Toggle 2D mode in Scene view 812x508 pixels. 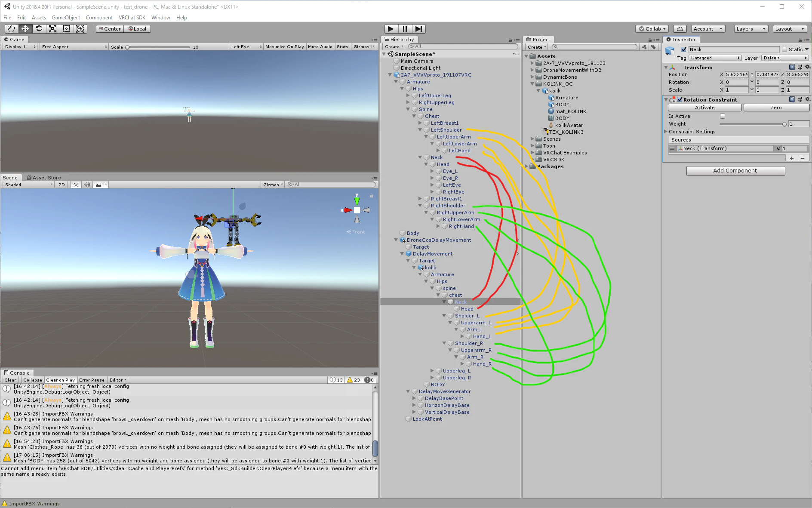(x=62, y=185)
